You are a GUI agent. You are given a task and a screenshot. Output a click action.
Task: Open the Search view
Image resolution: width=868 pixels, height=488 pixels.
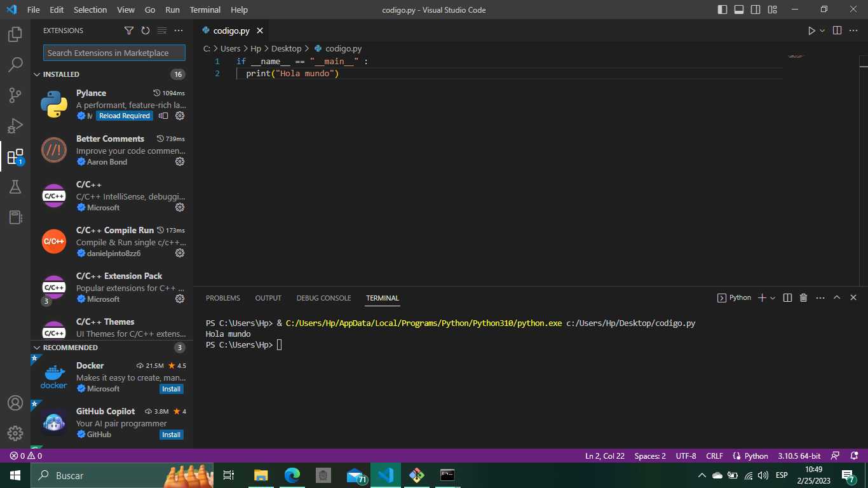coord(15,65)
